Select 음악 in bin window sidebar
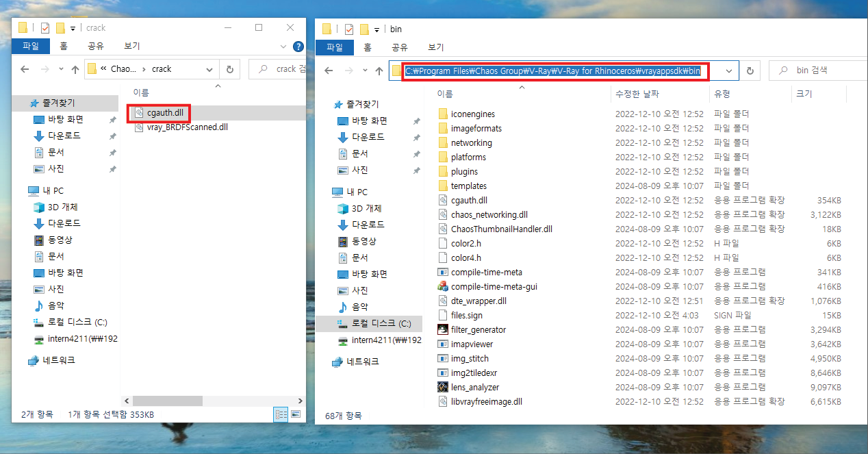Viewport: 868px width, 454px height. coord(360,307)
